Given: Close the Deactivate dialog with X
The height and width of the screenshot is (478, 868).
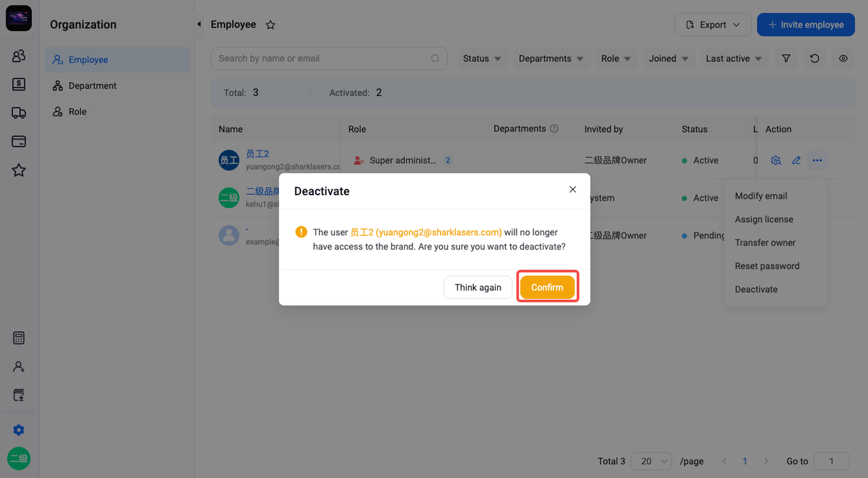Looking at the screenshot, I should 573,190.
